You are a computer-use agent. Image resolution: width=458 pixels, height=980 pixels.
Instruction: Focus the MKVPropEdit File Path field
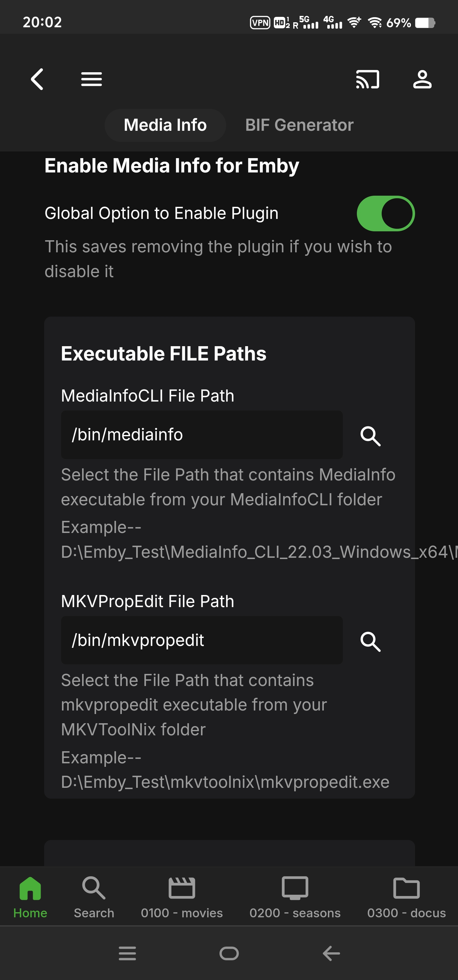click(202, 640)
